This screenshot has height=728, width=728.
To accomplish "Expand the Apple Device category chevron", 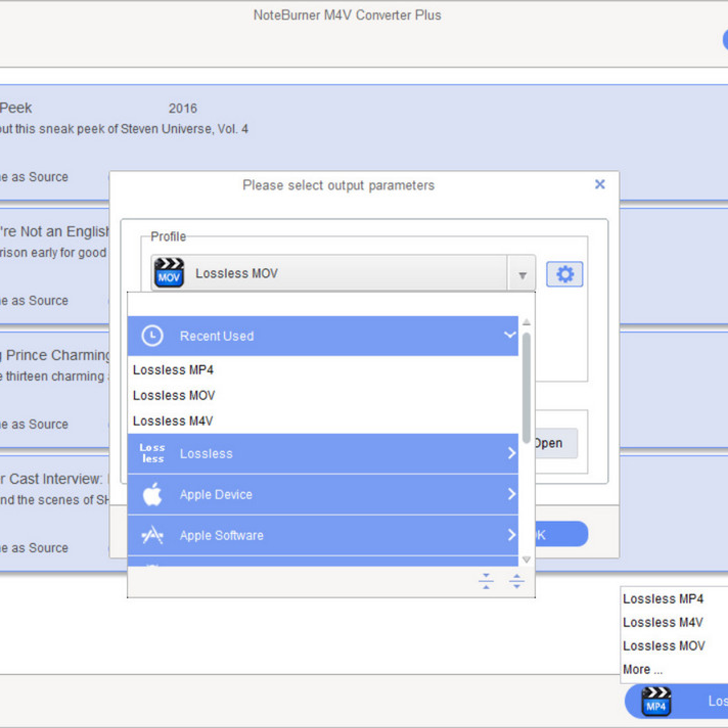I will 511,494.
